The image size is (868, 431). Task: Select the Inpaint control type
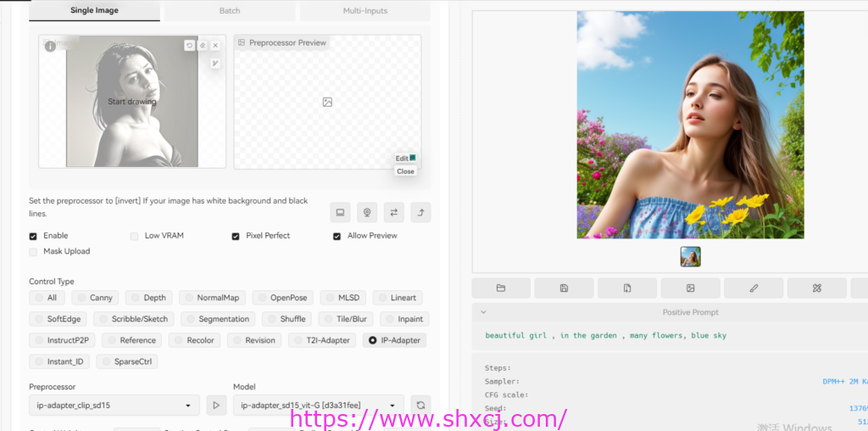pos(404,318)
